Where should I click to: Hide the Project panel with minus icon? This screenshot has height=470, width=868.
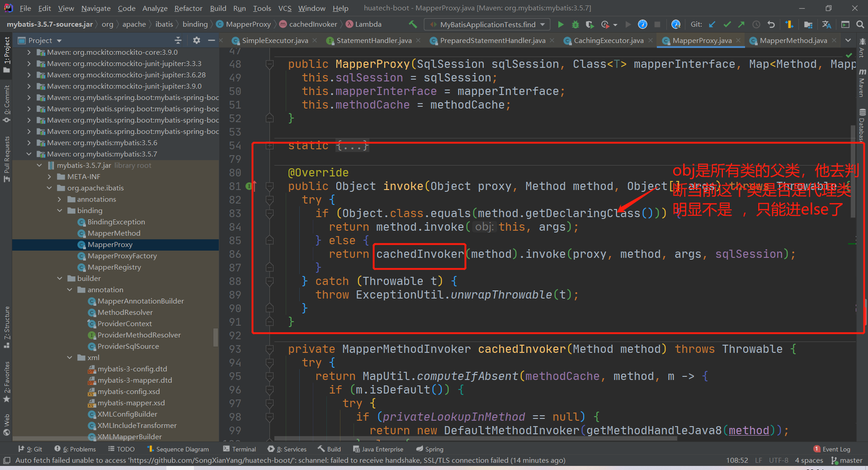click(211, 40)
